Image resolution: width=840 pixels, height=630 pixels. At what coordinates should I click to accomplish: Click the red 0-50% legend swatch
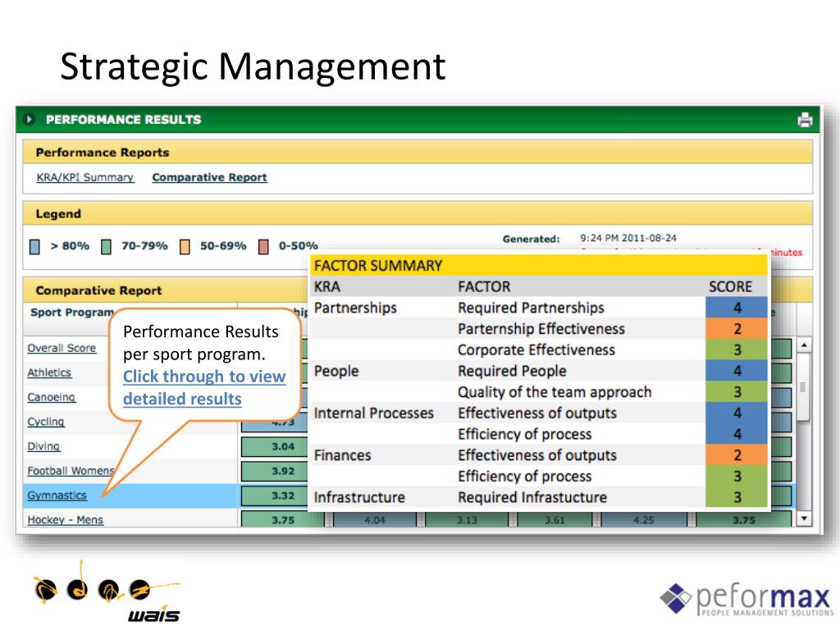263,246
